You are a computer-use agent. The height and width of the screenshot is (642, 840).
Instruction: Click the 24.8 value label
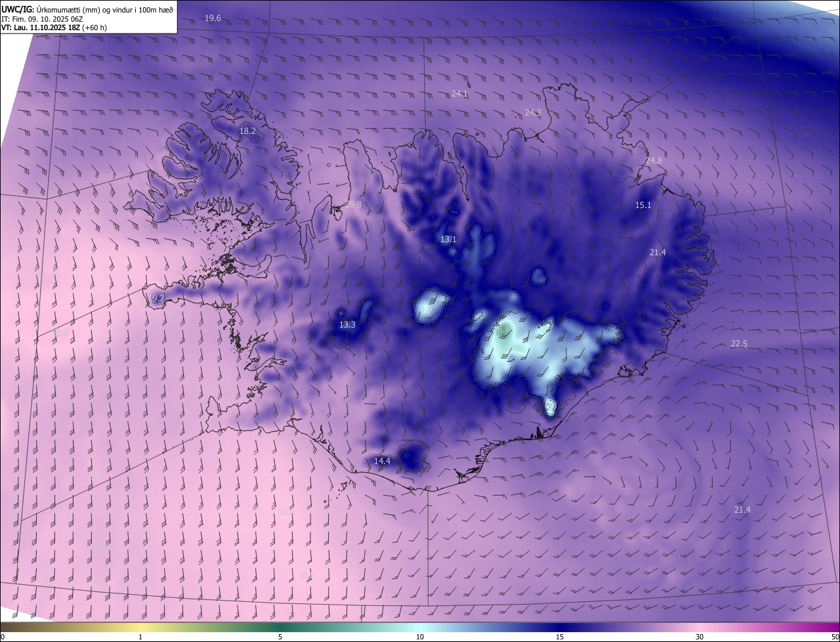click(654, 161)
